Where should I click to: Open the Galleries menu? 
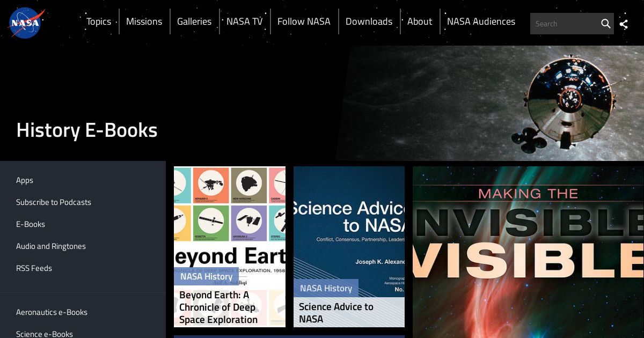pyautogui.click(x=194, y=21)
